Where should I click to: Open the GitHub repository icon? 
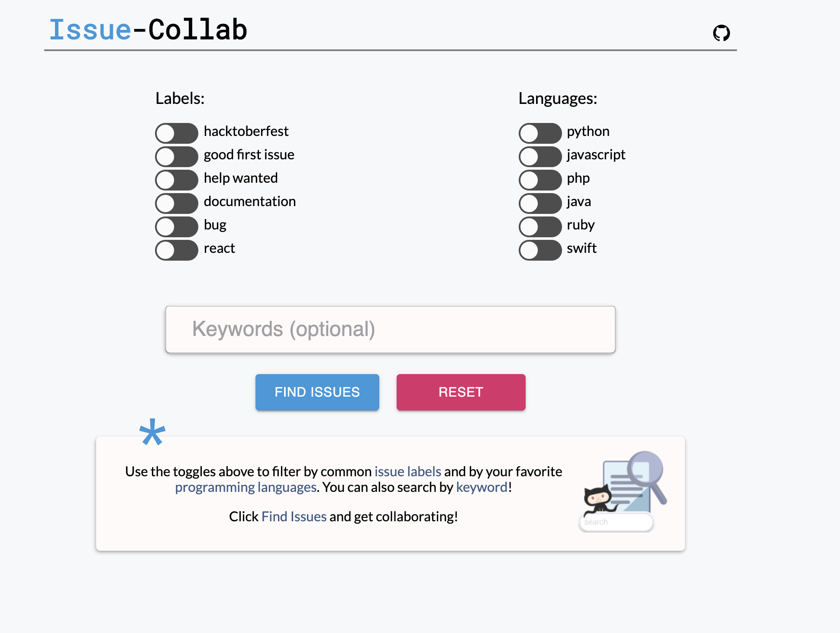coord(721,33)
